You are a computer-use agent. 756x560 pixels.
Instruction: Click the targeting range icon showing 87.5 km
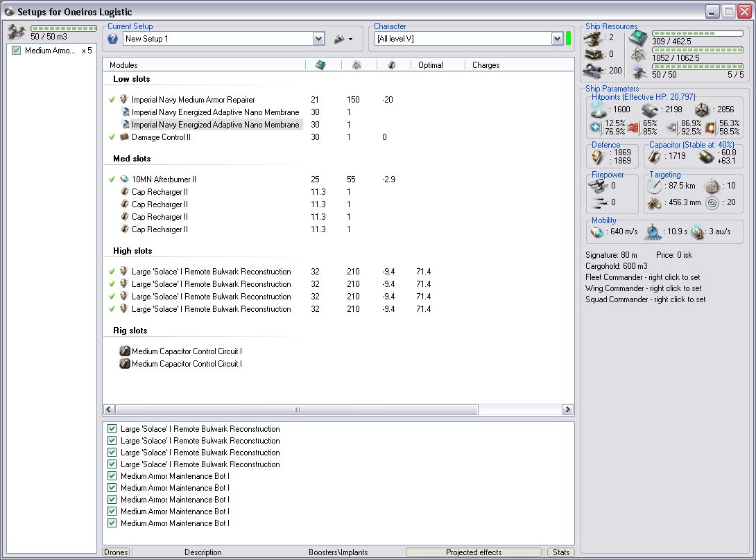pos(655,186)
